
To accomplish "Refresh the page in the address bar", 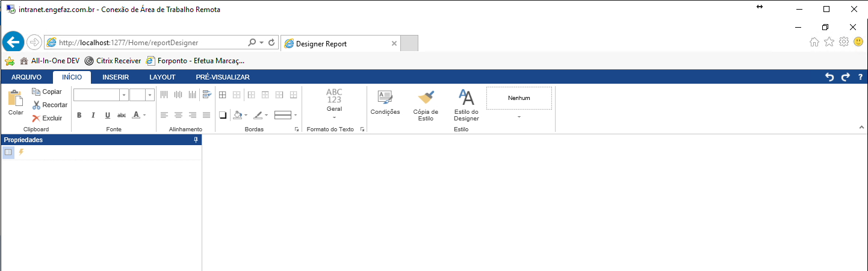I will click(271, 43).
